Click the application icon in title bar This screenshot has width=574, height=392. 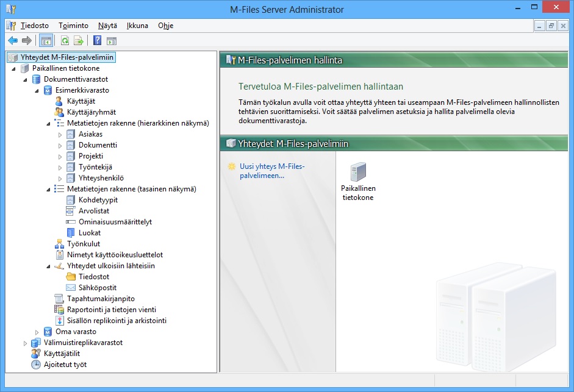(x=11, y=9)
